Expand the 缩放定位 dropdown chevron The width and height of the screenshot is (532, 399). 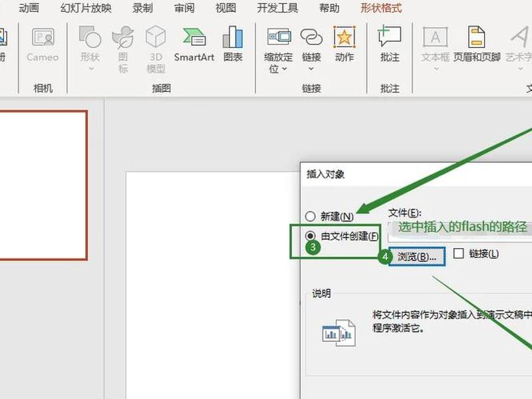(x=285, y=69)
